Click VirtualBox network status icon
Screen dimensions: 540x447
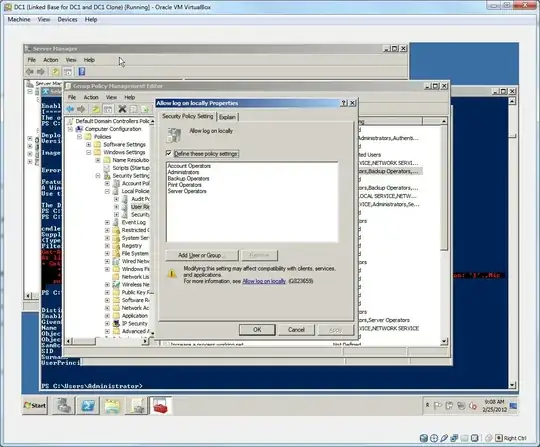(454, 438)
